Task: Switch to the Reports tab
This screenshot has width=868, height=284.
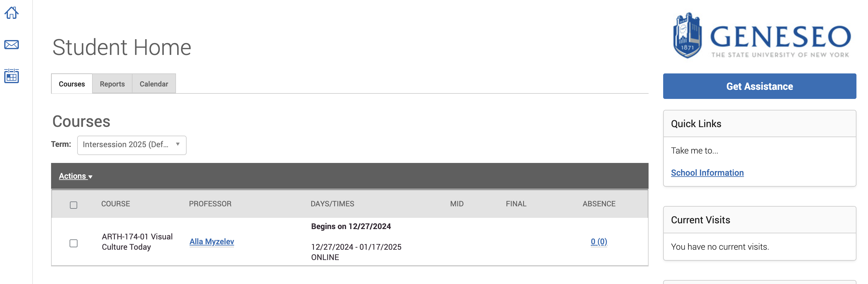Action: [112, 84]
